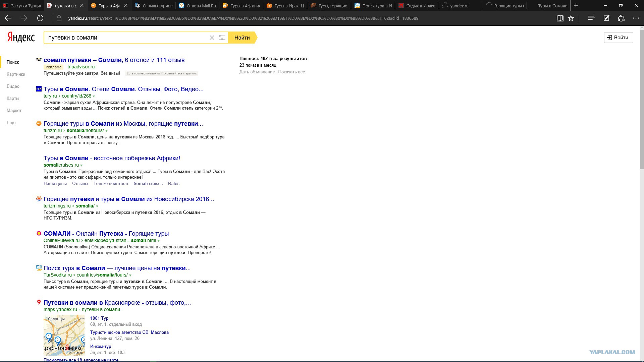This screenshot has height=362, width=644.
Task: Open the 'Наши цены' sitelink
Action: pyautogui.click(x=55, y=184)
